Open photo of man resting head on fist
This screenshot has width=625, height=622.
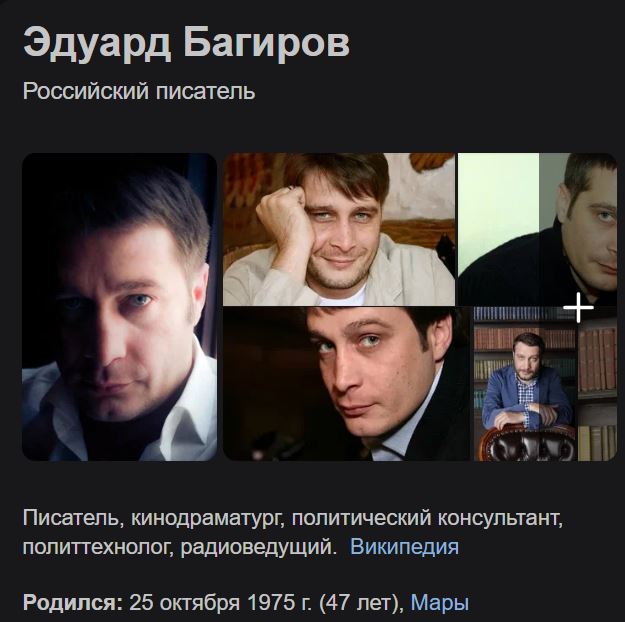[x=339, y=229]
